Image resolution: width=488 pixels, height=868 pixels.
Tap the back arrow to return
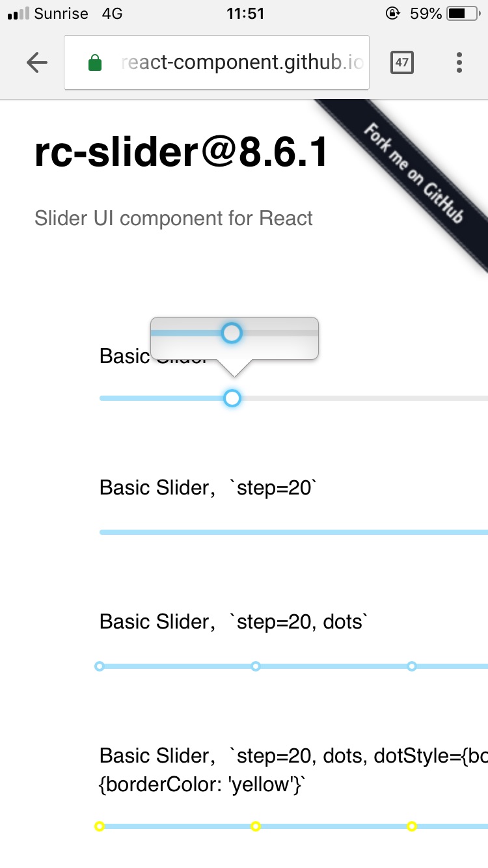click(37, 62)
